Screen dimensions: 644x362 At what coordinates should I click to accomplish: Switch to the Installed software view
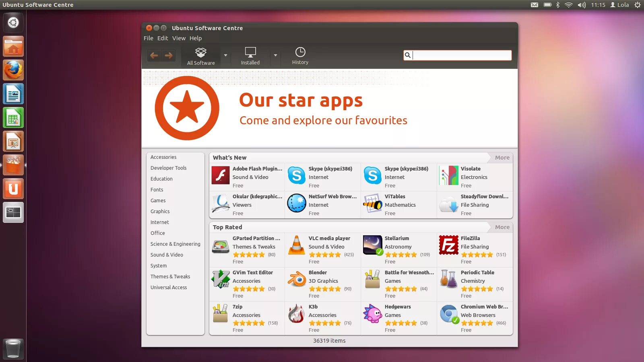click(250, 56)
